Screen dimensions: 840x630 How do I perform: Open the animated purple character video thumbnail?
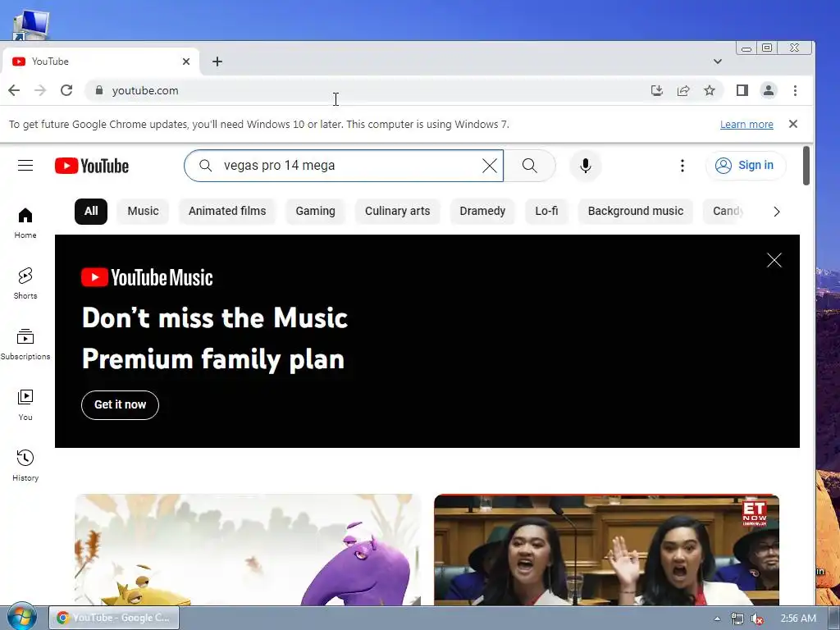tap(248, 550)
